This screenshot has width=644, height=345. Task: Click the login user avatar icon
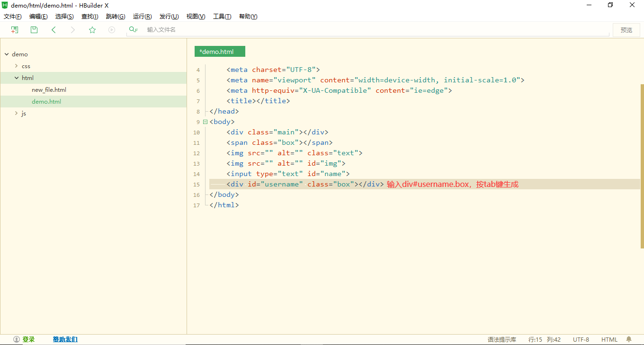pyautogui.click(x=17, y=339)
